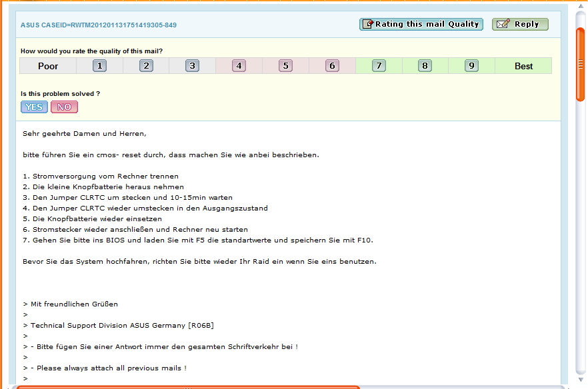Select rating 3 for mail quality
The width and height of the screenshot is (588, 389).
pyautogui.click(x=193, y=66)
